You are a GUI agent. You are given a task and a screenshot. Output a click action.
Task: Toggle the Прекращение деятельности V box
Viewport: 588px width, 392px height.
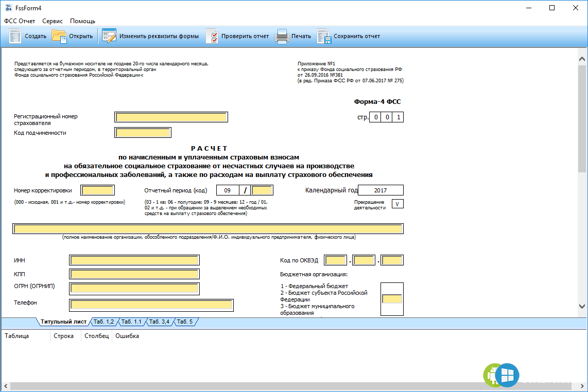[x=397, y=204]
